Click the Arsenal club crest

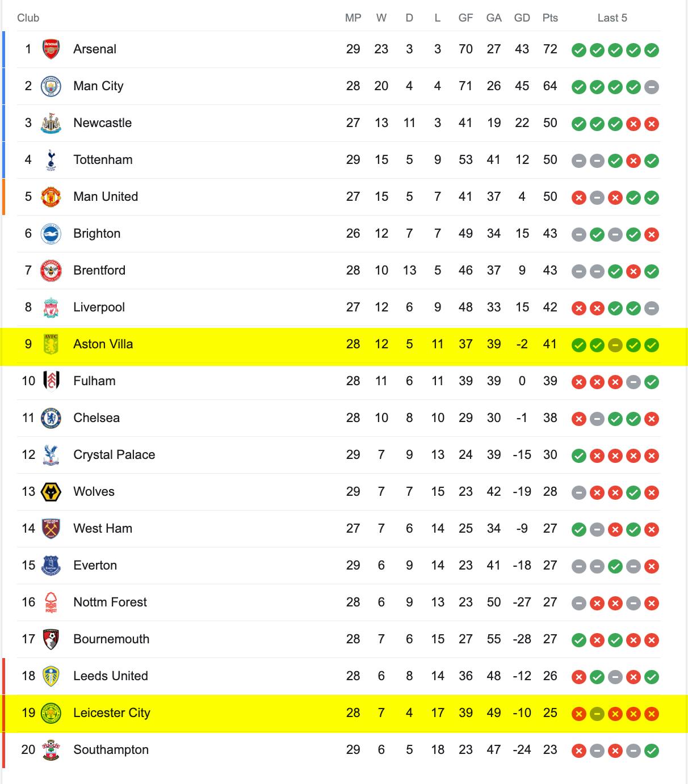pos(51,49)
